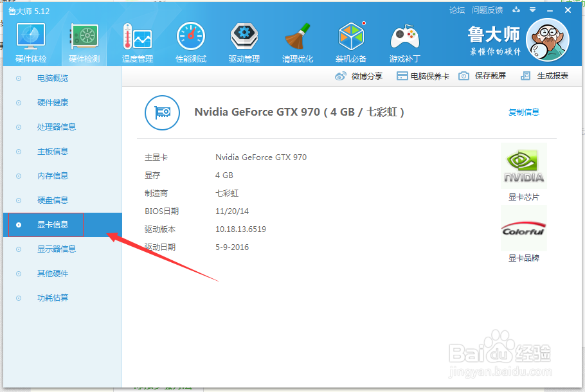
Task: Select 显卡信息 in the sidebar
Action: pyautogui.click(x=63, y=225)
